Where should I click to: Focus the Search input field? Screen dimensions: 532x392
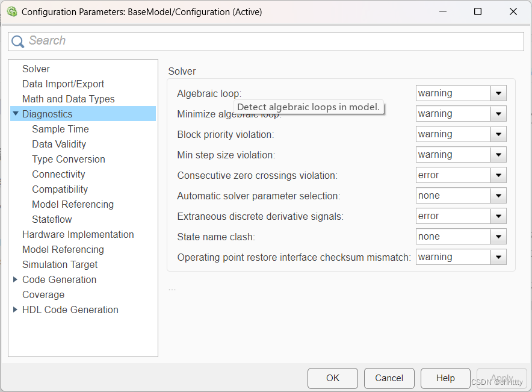266,42
